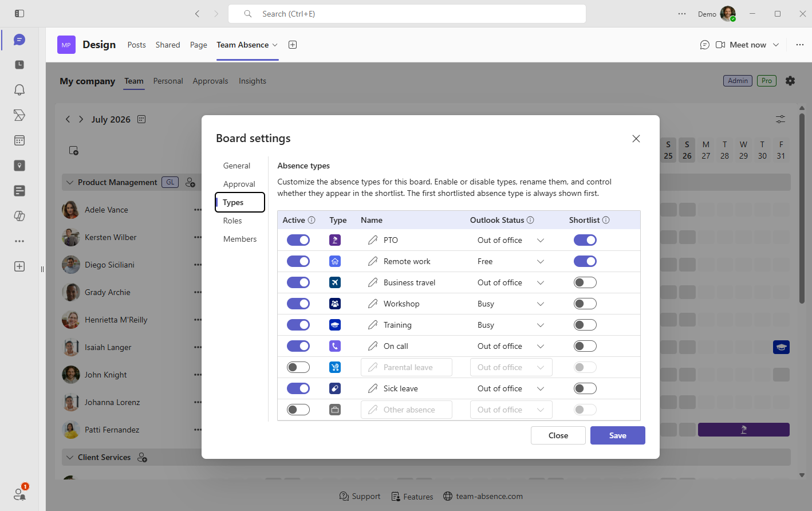
Task: Open the sidebar more apps ellipsis
Action: point(19,241)
